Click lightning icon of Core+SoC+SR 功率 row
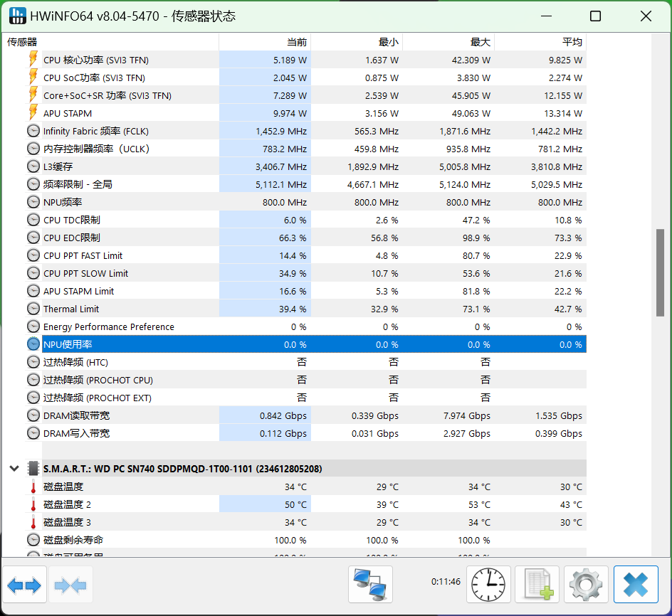Image resolution: width=672 pixels, height=616 pixels. [x=33, y=95]
